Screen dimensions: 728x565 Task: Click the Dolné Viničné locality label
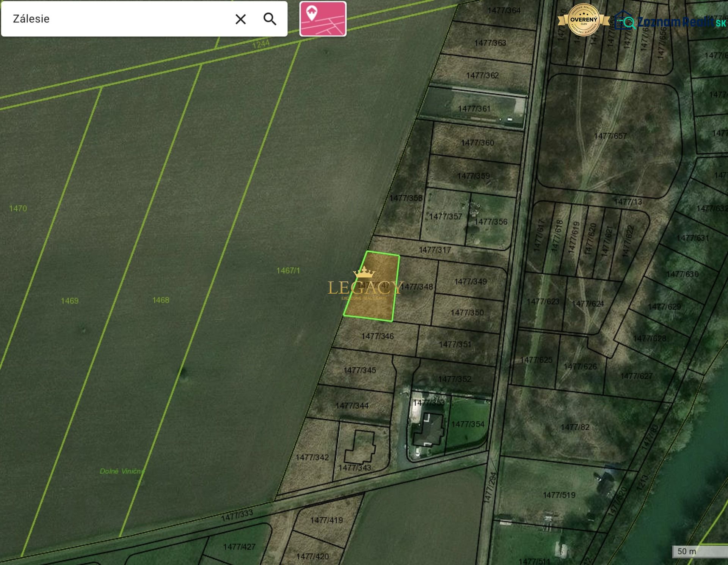(x=122, y=471)
